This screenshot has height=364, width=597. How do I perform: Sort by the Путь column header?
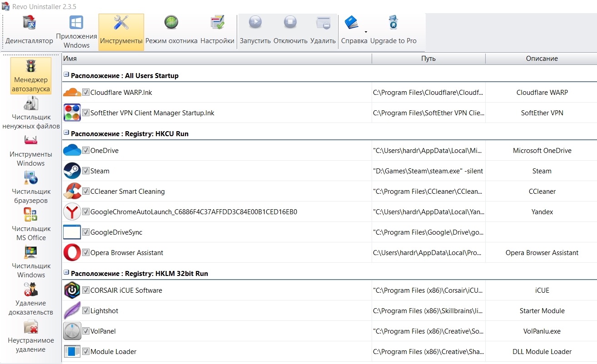[x=428, y=59]
